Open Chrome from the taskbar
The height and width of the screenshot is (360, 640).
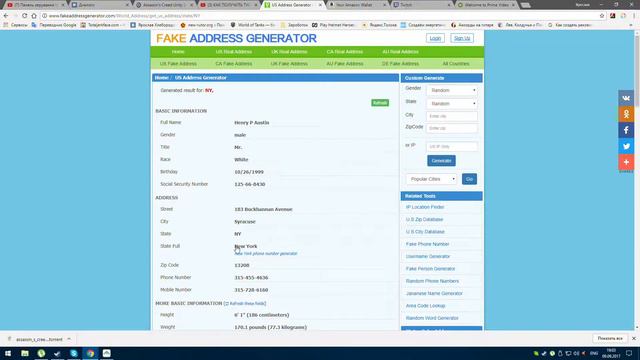click(90, 353)
